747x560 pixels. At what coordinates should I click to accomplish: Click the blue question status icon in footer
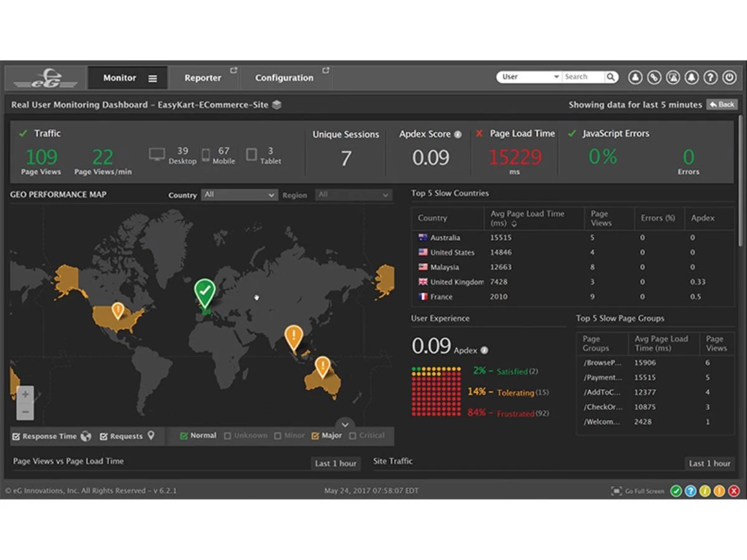690,491
